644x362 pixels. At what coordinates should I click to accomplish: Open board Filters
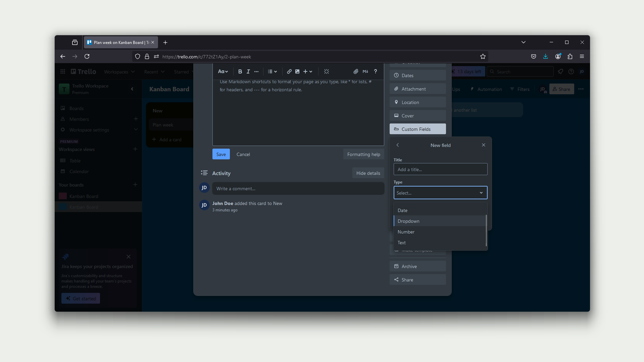coord(519,89)
